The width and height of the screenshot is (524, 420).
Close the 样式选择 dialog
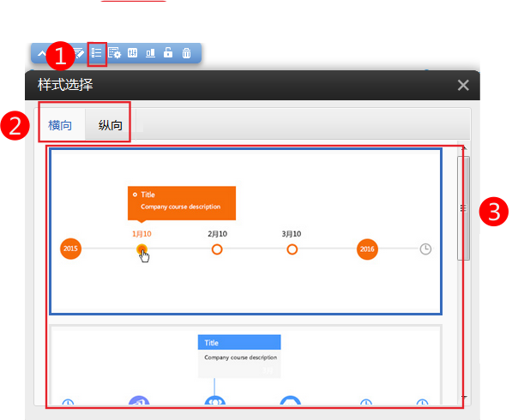coord(463,85)
